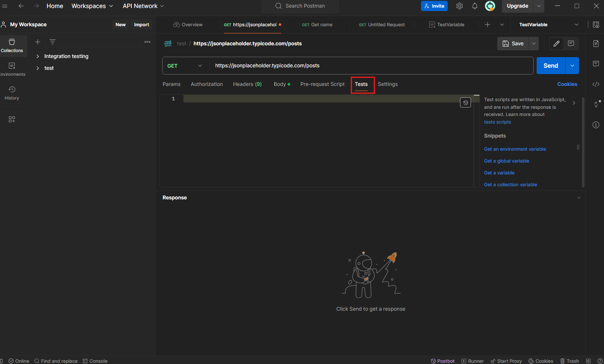Switch to the Settings tab
604x364 pixels.
(388, 84)
